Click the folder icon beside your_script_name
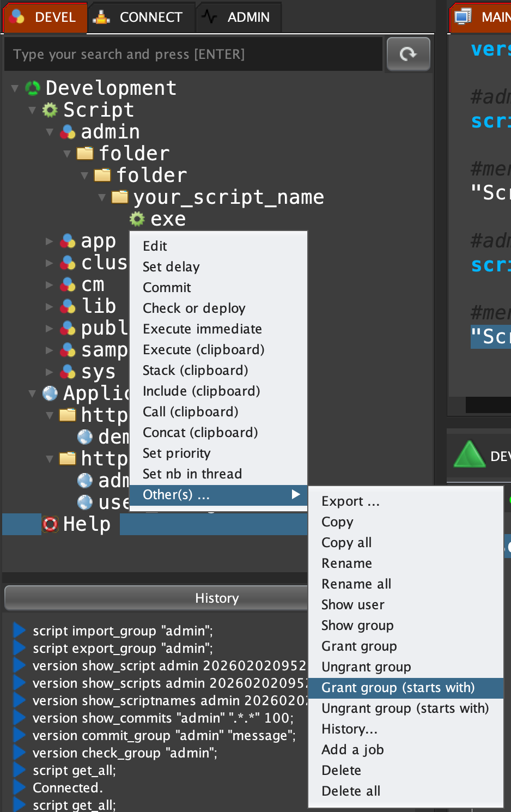511x812 pixels. point(120,197)
